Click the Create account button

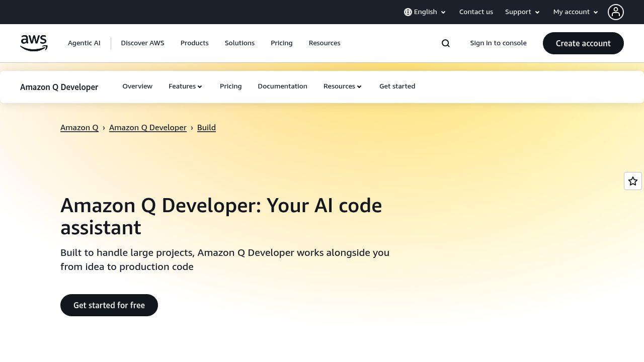click(x=583, y=43)
